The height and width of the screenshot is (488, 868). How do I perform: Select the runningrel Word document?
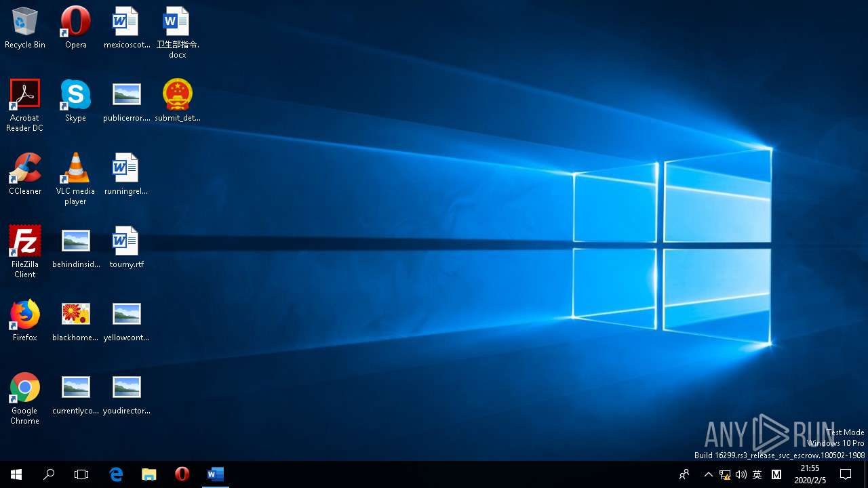tap(126, 174)
